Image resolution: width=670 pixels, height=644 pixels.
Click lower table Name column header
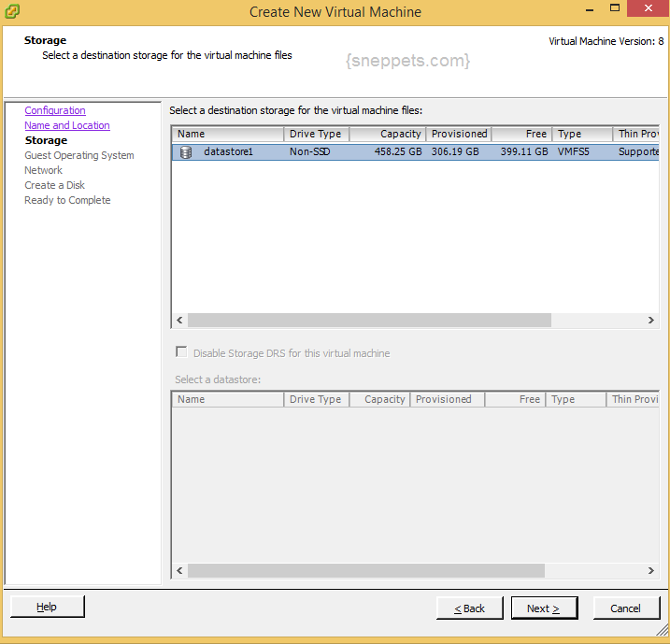[x=228, y=399]
